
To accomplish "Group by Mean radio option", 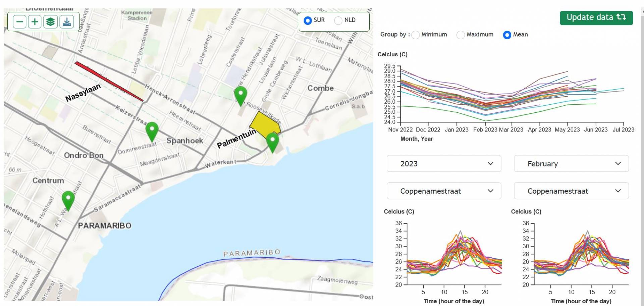I will point(507,35).
